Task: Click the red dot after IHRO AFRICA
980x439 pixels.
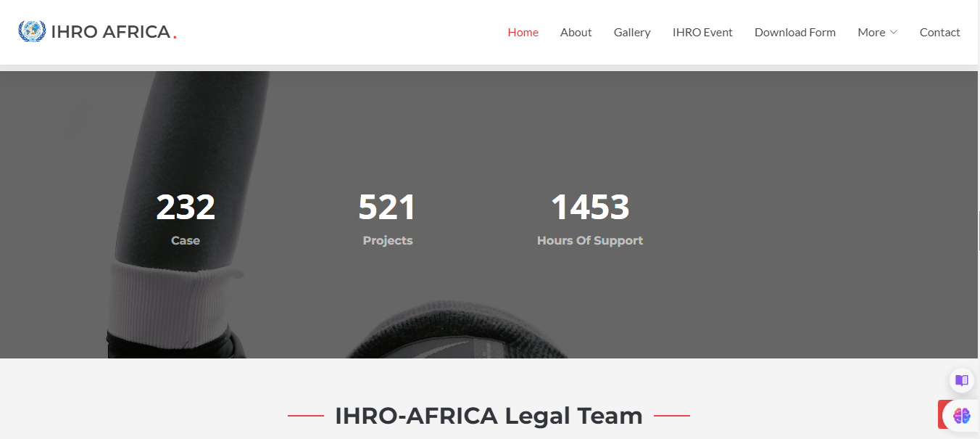Action: [173, 36]
